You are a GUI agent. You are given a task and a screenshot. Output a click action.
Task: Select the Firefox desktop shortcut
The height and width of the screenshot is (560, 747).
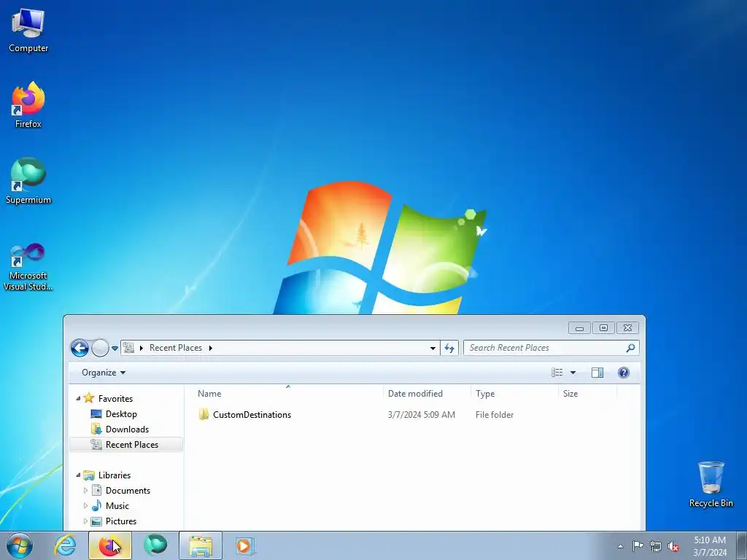(28, 105)
